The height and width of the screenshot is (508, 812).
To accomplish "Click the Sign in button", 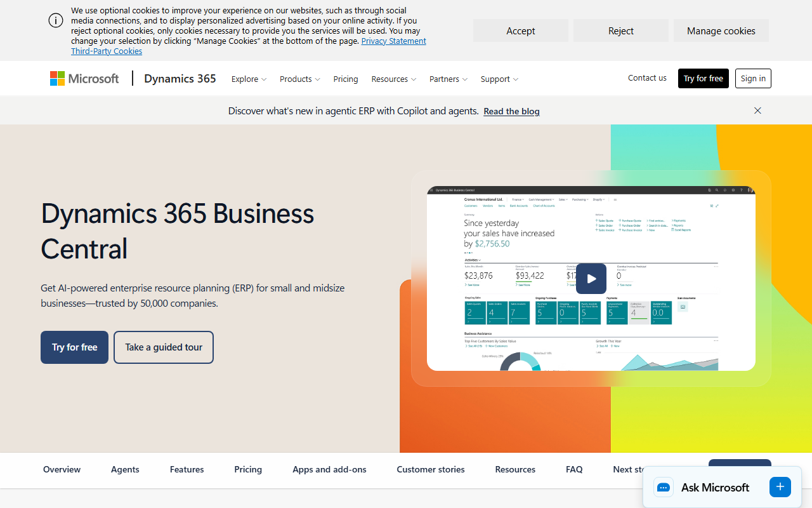I will point(753,78).
